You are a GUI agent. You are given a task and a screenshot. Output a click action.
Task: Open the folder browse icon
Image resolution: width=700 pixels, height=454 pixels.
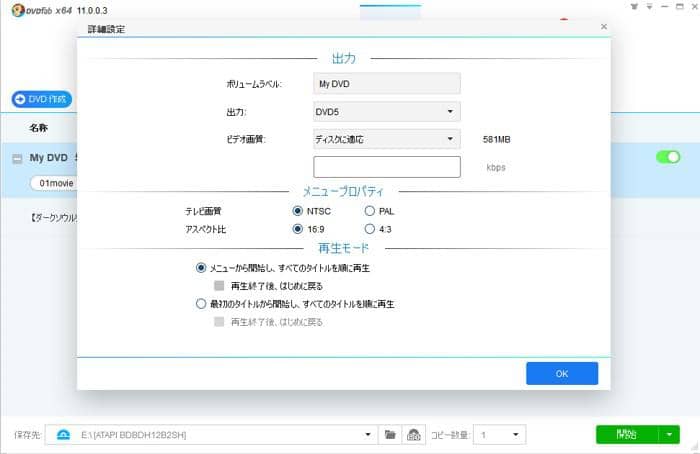pyautogui.click(x=391, y=435)
